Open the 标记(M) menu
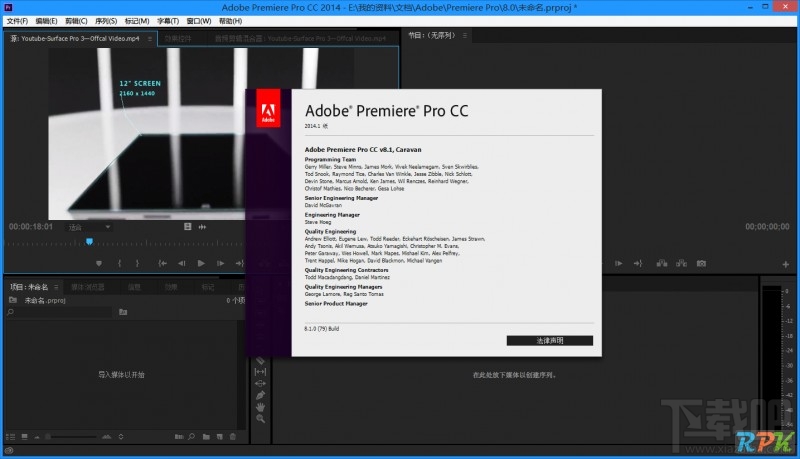The height and width of the screenshot is (459, 800). (137, 21)
